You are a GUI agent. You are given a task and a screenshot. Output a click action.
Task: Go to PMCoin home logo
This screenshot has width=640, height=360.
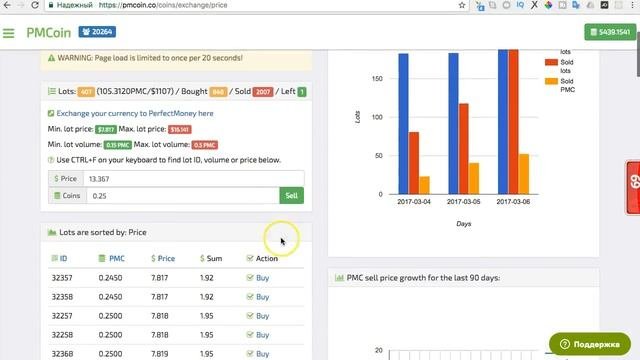tap(49, 33)
